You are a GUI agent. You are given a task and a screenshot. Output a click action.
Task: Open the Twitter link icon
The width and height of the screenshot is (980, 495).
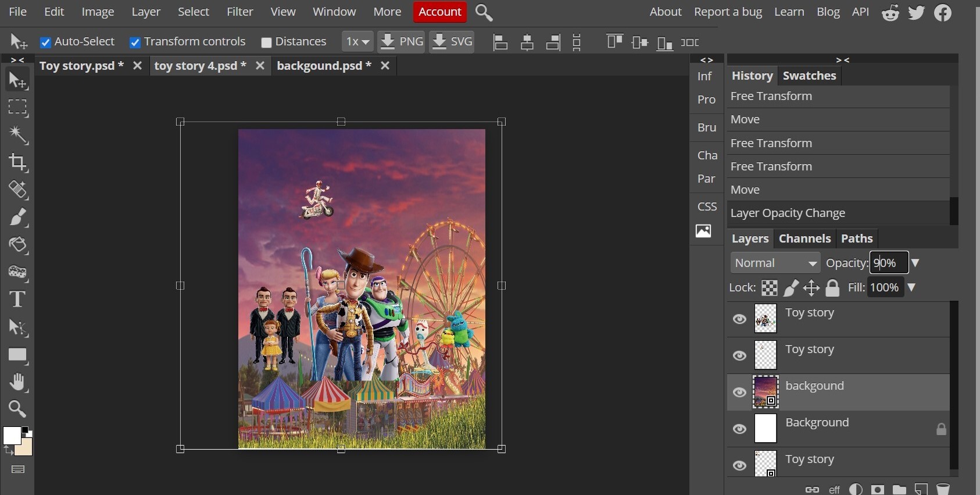[x=917, y=12]
